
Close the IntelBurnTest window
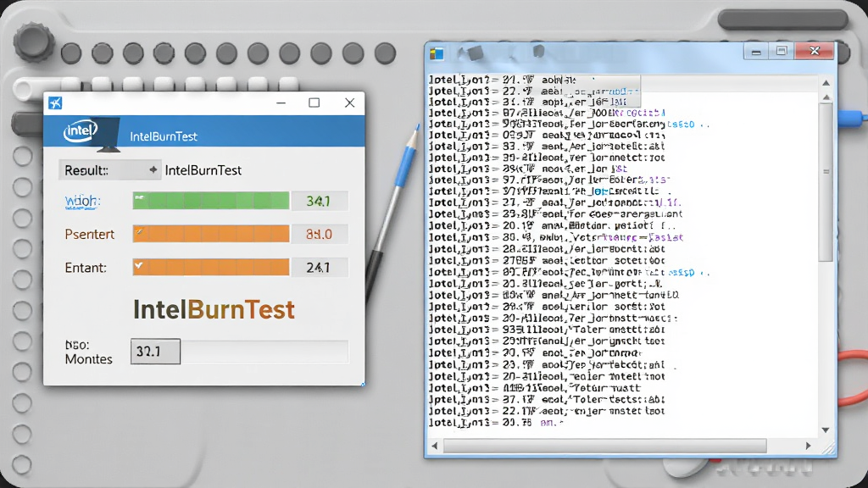[349, 103]
